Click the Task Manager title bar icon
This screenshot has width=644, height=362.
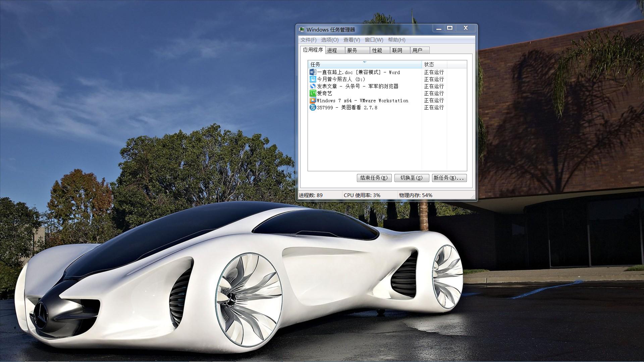pyautogui.click(x=302, y=29)
